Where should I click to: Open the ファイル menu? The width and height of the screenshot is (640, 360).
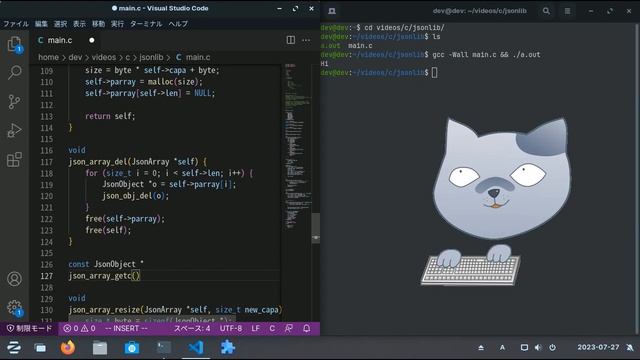pyautogui.click(x=16, y=24)
